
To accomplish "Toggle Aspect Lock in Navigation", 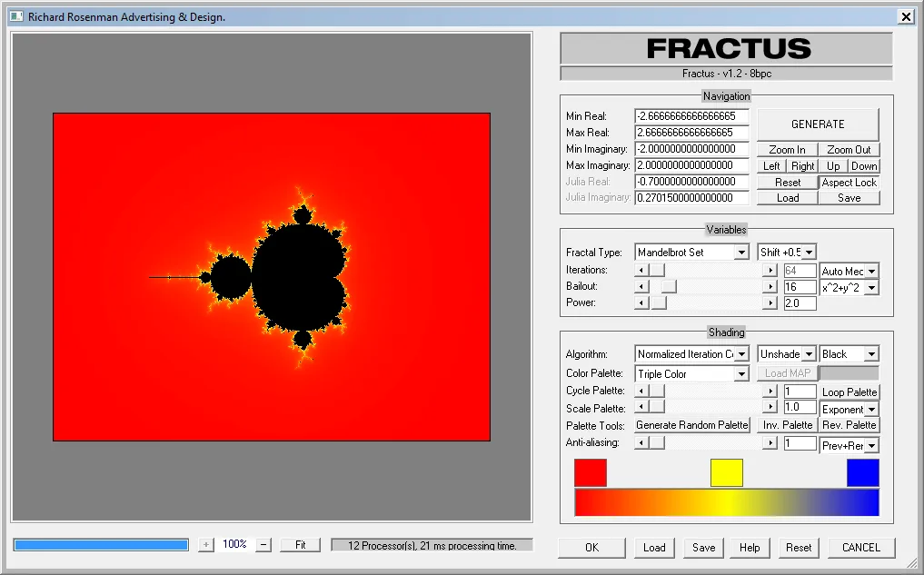I will pos(849,182).
